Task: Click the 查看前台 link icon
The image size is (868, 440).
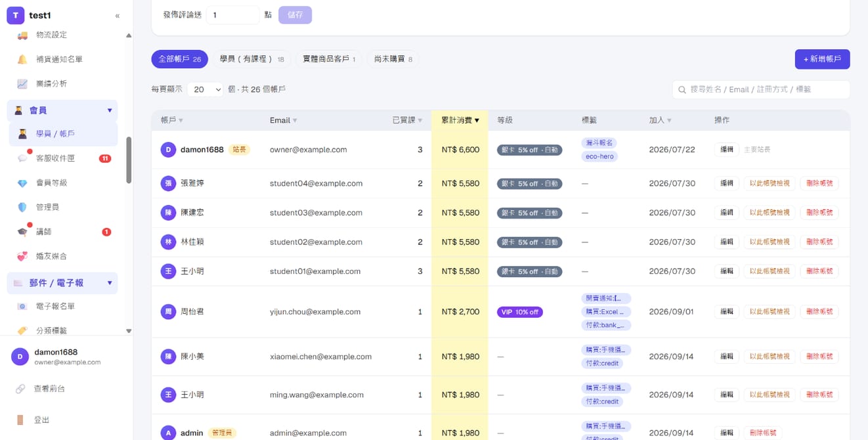Action: point(20,389)
